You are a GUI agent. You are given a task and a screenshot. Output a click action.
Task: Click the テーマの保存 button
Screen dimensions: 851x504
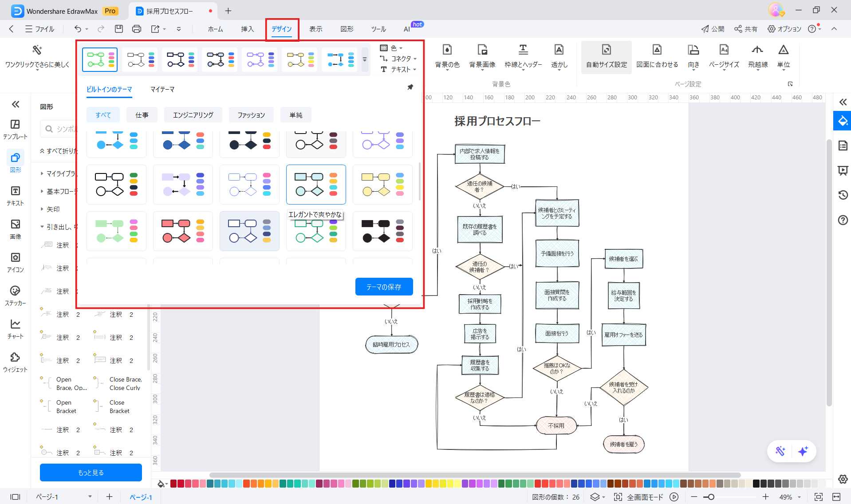point(384,287)
